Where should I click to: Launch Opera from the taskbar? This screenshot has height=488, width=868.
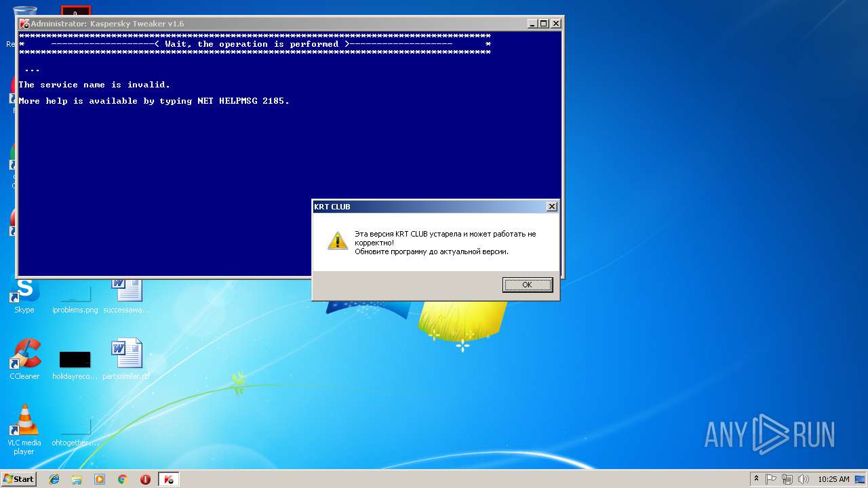[145, 479]
